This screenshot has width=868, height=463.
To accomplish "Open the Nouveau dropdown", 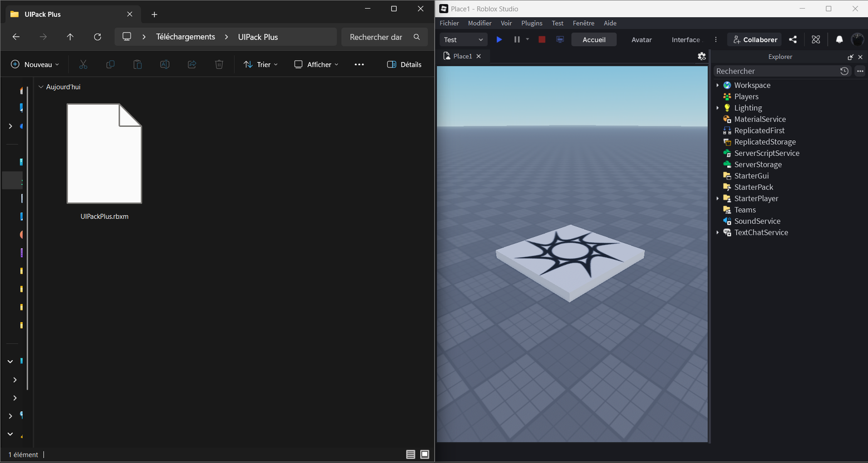I will pyautogui.click(x=35, y=65).
